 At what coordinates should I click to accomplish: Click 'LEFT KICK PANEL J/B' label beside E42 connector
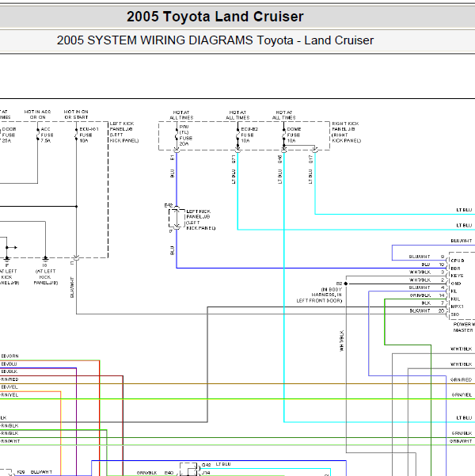(x=200, y=219)
